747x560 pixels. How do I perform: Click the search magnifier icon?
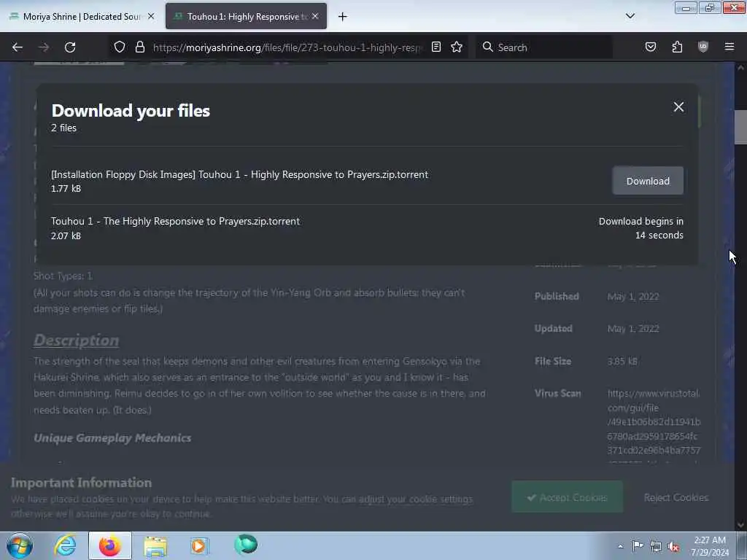point(487,47)
